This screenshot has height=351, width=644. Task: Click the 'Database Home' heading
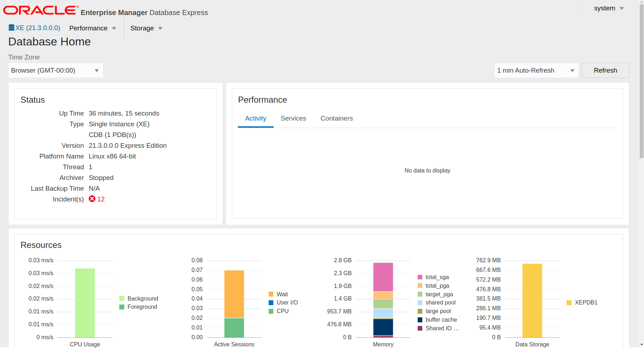tap(49, 42)
